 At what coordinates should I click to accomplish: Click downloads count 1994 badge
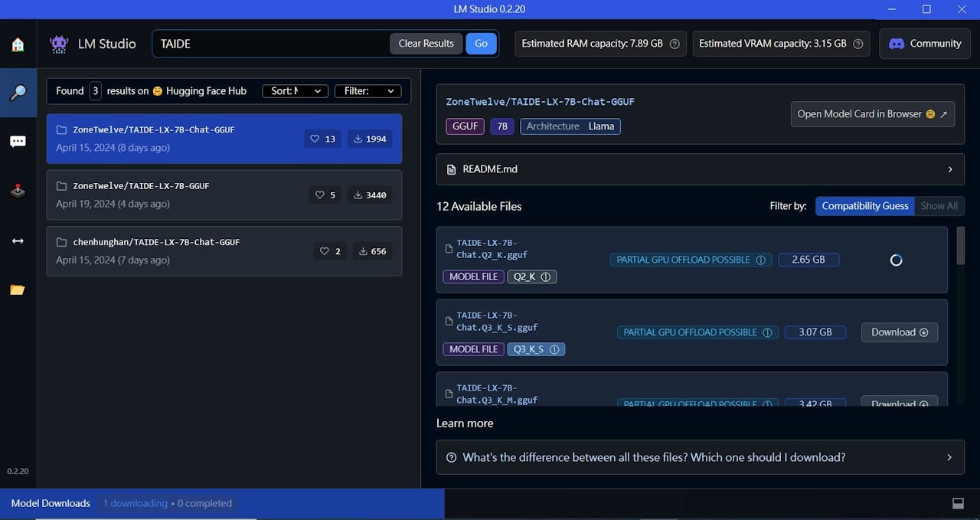[x=370, y=139]
